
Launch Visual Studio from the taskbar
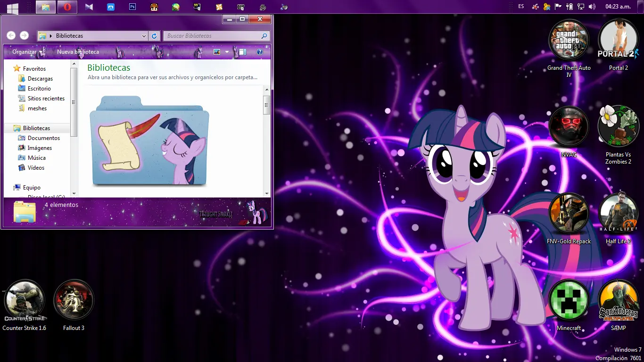pos(89,7)
